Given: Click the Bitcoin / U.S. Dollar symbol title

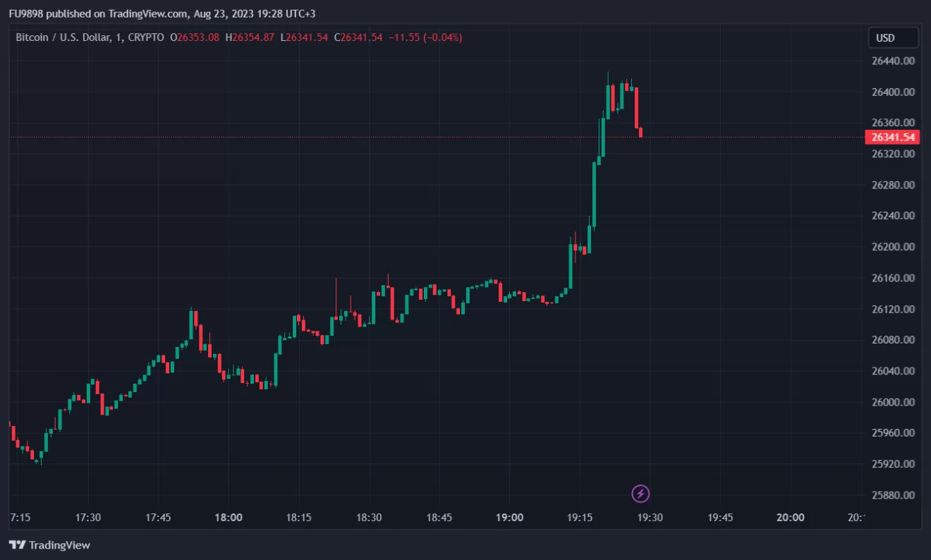Looking at the screenshot, I should 65,37.
